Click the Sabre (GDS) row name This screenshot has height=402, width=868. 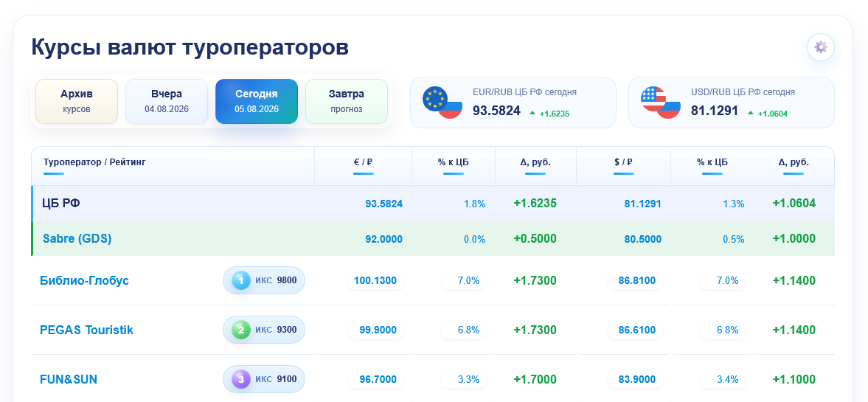[x=77, y=239]
